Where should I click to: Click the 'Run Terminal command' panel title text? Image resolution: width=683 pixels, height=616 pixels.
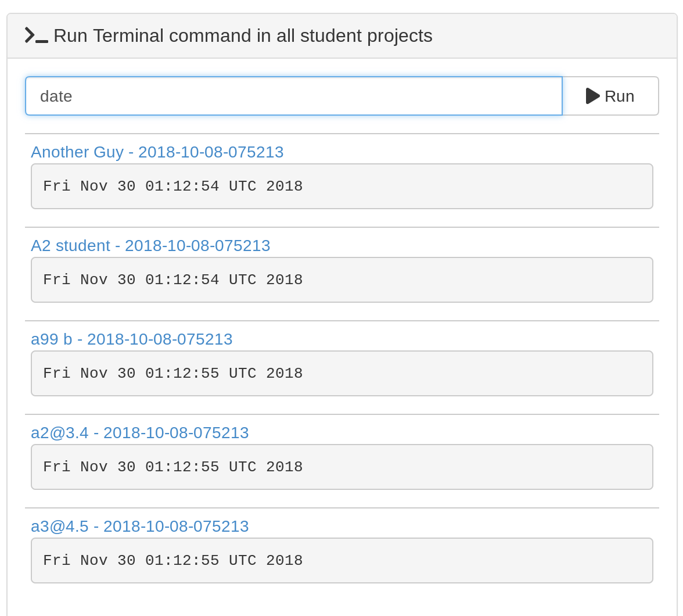tap(243, 35)
